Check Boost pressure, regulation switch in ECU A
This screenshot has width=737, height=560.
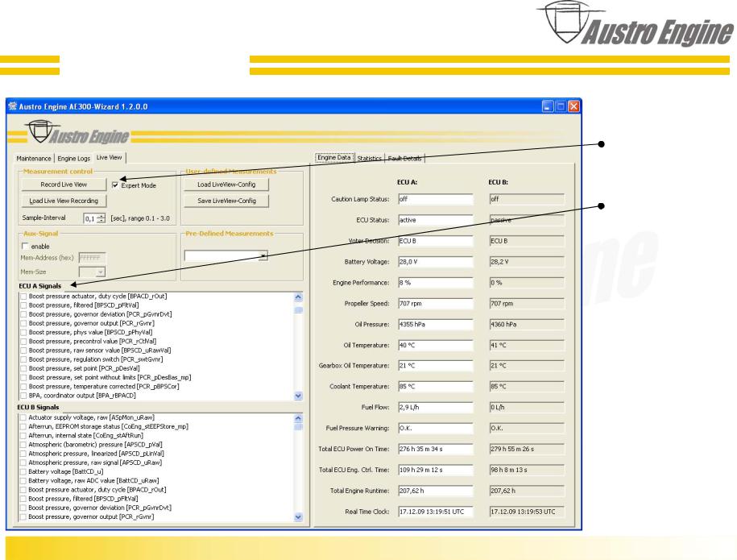(x=23, y=359)
